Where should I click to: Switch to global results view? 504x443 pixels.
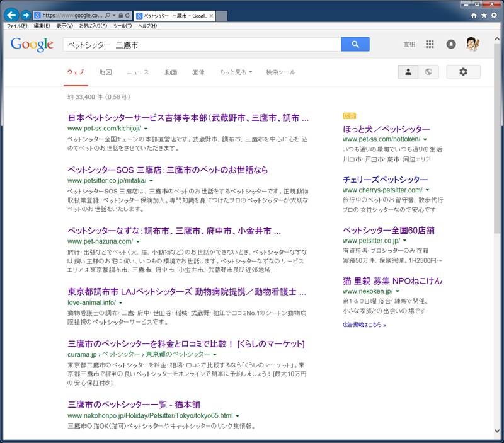coord(428,72)
